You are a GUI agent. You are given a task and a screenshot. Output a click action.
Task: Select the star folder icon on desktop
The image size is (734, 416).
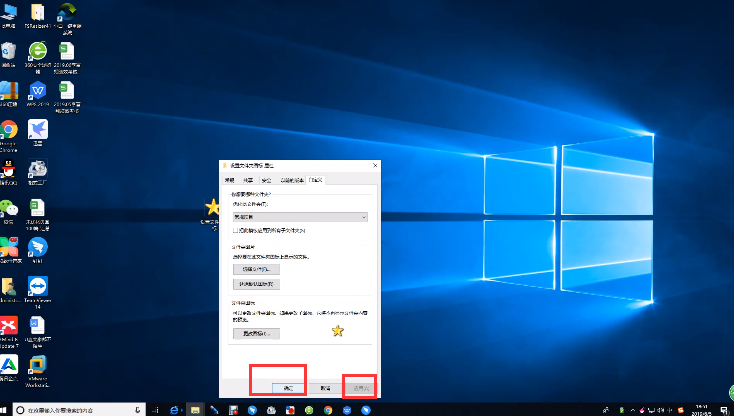[x=212, y=206]
